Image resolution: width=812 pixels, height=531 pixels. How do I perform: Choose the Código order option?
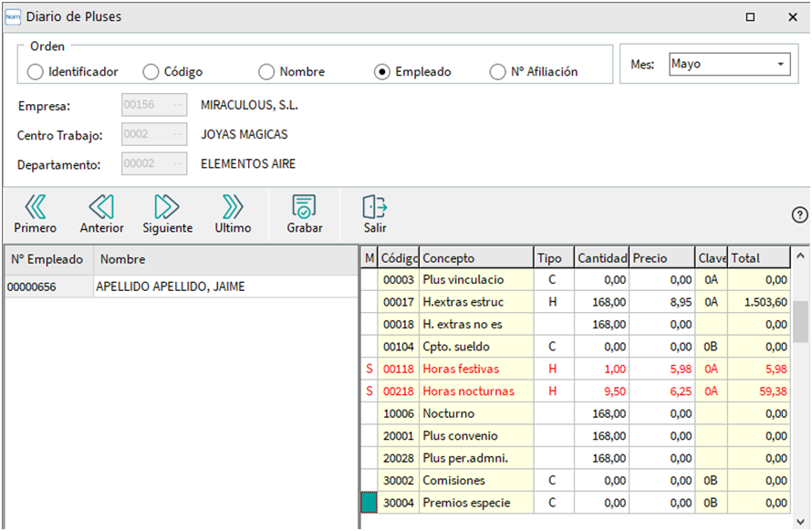point(151,72)
